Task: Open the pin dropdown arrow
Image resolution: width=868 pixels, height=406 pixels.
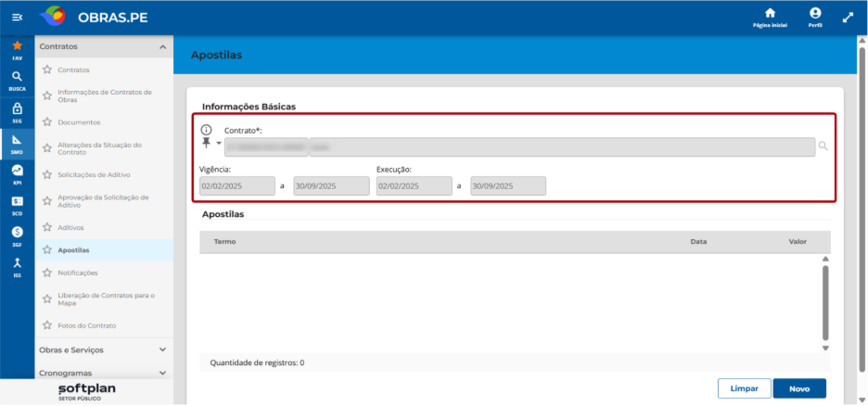Action: pyautogui.click(x=218, y=144)
